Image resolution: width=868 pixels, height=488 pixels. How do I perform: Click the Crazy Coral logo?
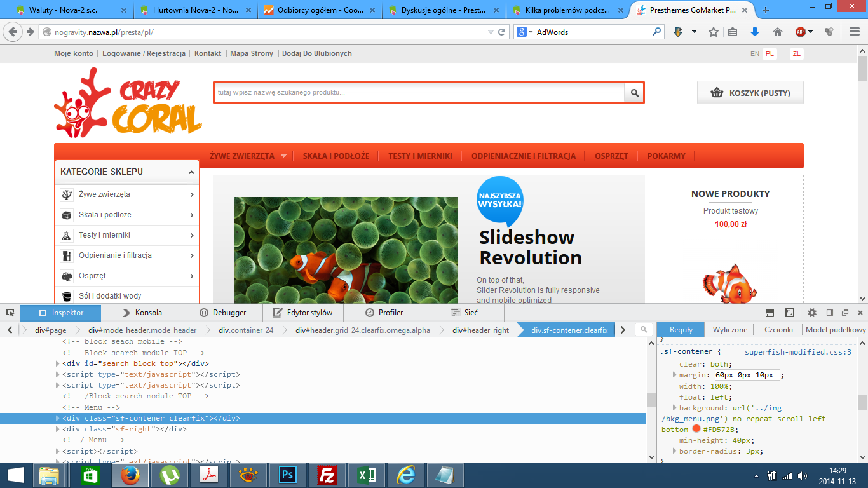(128, 102)
